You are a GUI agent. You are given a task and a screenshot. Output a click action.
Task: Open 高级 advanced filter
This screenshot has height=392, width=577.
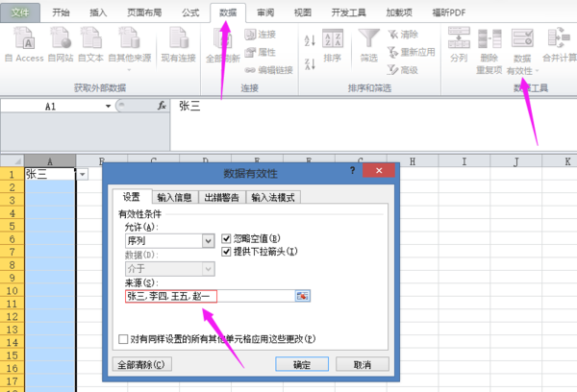403,70
